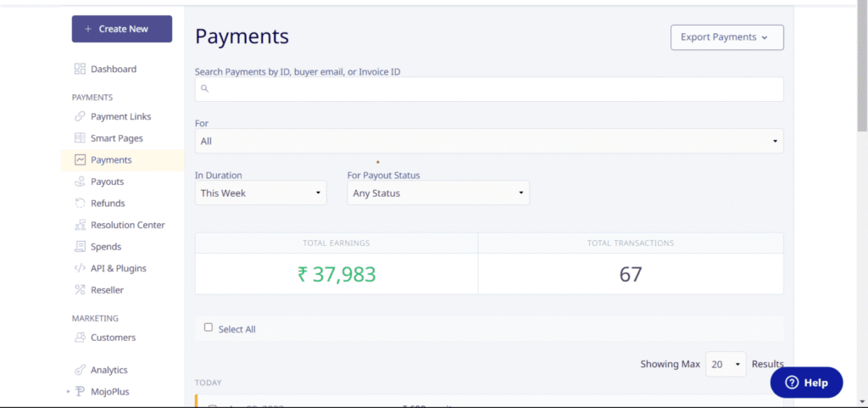
Task: Click the search payments input field
Action: coord(488,88)
